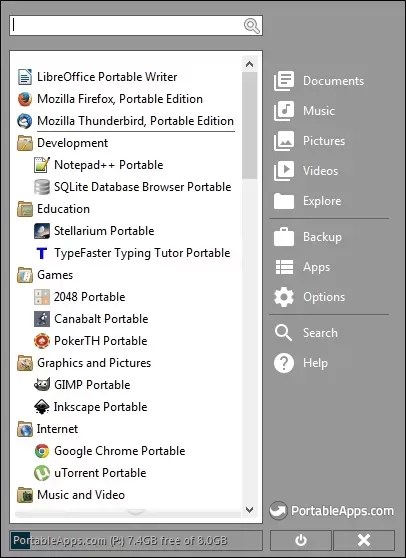Launch SQLite Database Browser icon
The height and width of the screenshot is (558, 406).
pos(42,187)
